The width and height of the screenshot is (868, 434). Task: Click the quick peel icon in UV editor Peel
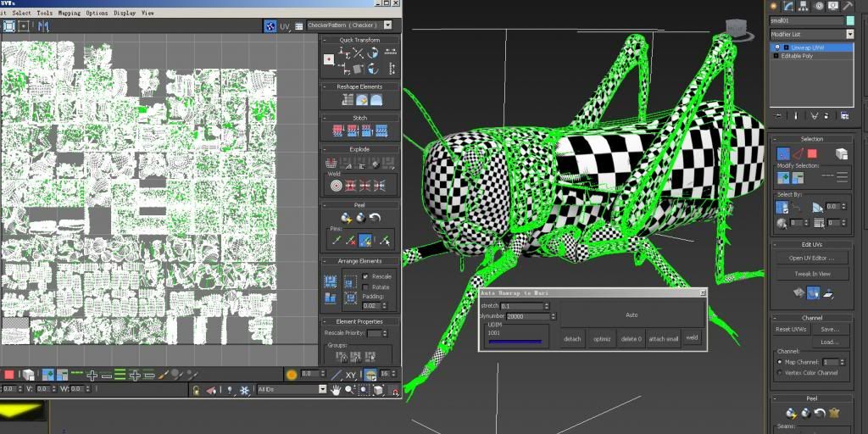pos(347,218)
